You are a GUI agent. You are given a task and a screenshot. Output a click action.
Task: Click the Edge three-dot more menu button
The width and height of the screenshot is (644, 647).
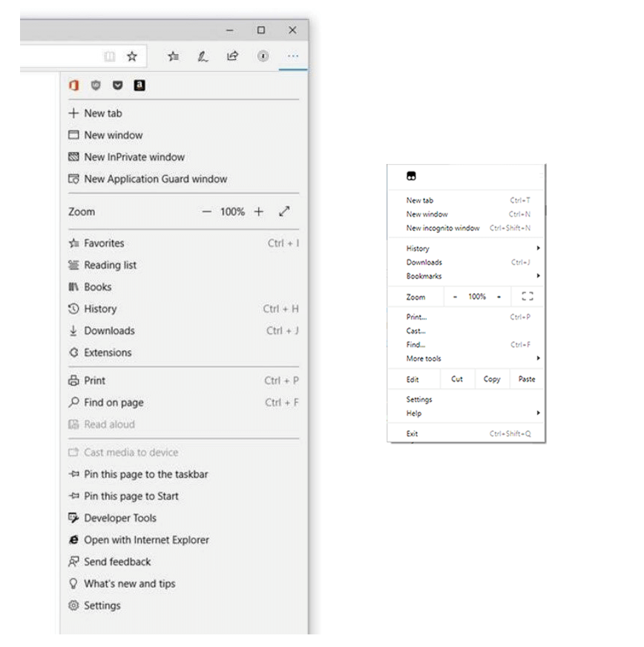point(293,56)
